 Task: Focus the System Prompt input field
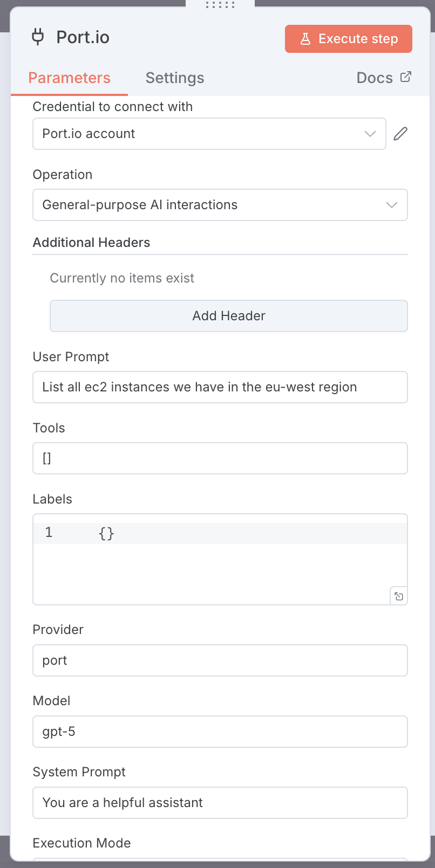pyautogui.click(x=220, y=803)
